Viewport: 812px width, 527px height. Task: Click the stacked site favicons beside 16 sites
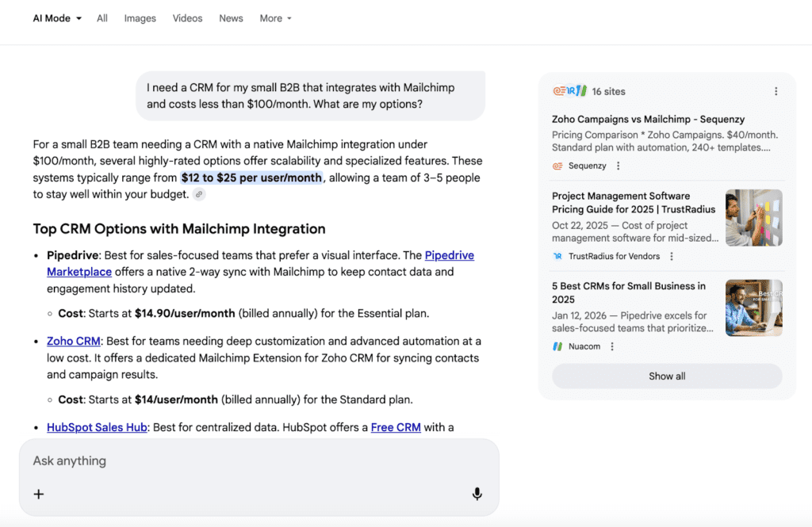click(571, 91)
